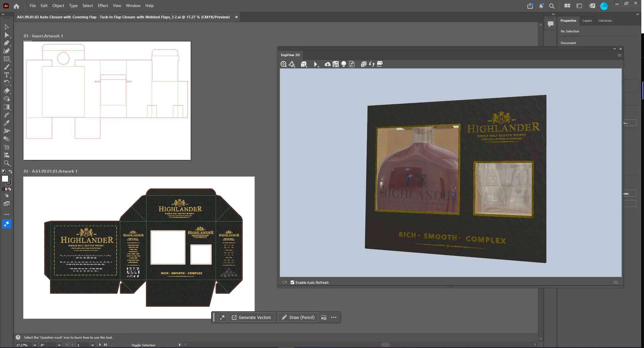This screenshot has height=348, width=644.
Task: Open the artboard number dropdown
Action: click(x=93, y=345)
